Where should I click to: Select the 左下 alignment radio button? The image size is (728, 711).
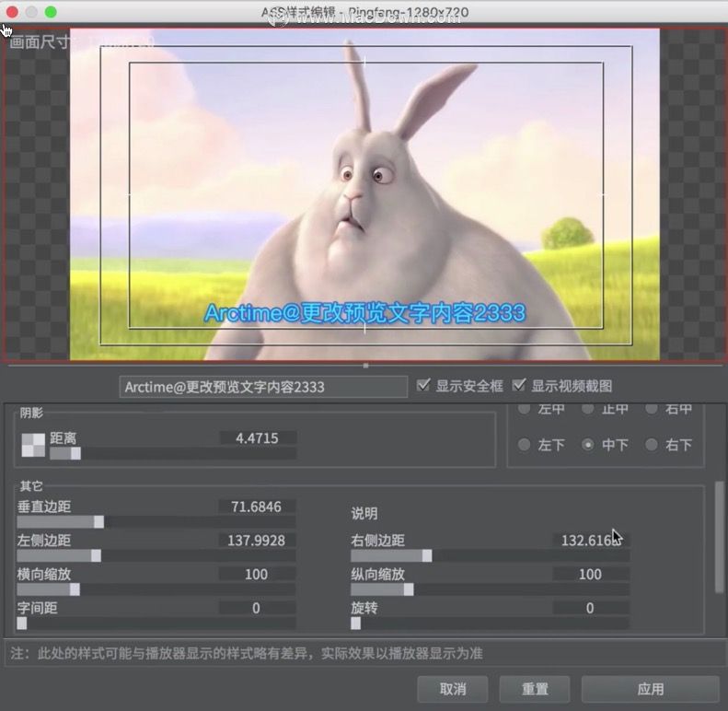[x=525, y=445]
